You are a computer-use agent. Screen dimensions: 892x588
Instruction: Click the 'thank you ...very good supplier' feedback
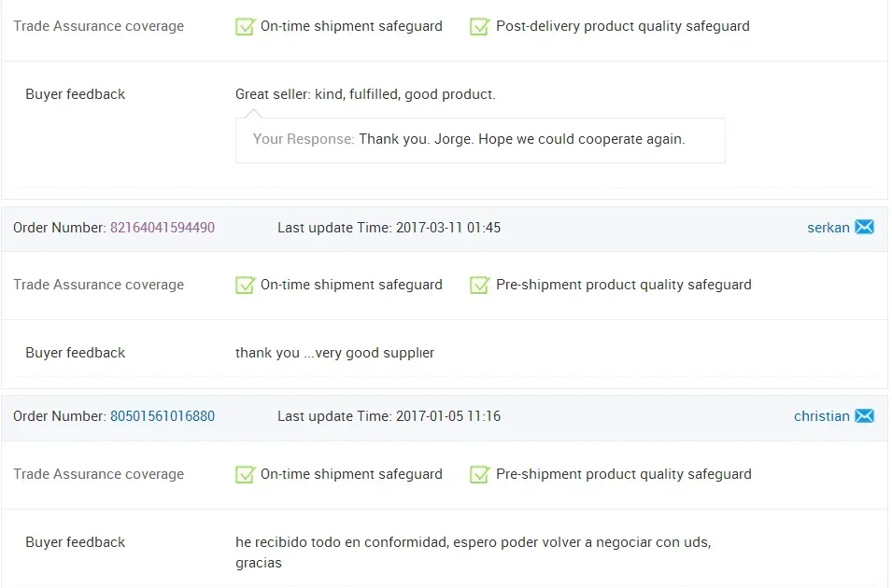pyautogui.click(x=334, y=353)
